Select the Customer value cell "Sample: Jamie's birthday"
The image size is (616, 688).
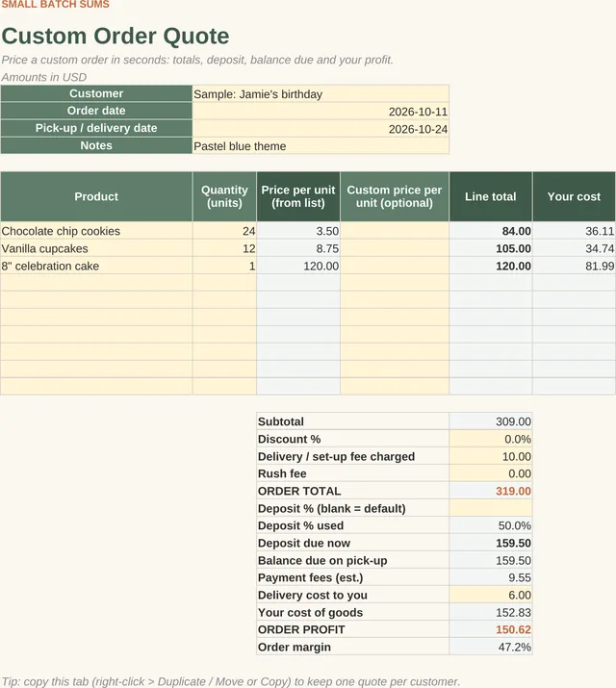click(321, 94)
